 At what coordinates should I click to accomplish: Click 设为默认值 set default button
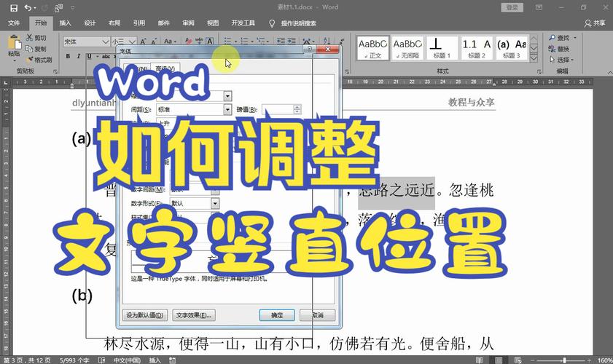pos(145,315)
